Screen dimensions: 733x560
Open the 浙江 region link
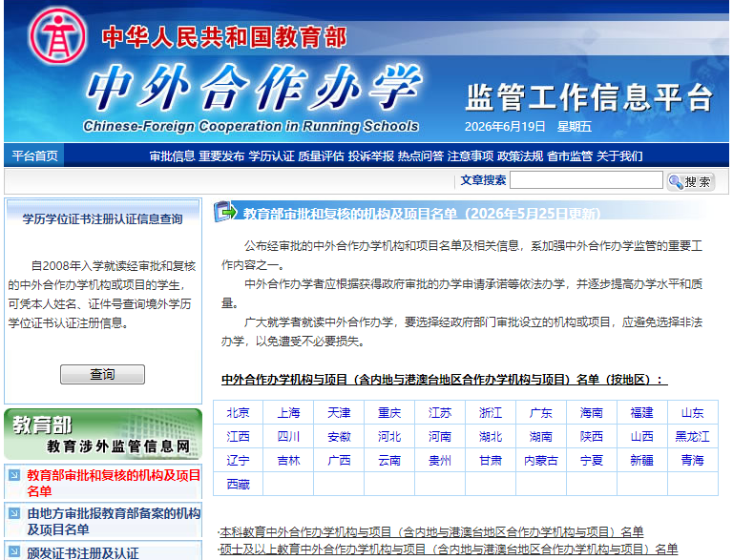(x=491, y=413)
